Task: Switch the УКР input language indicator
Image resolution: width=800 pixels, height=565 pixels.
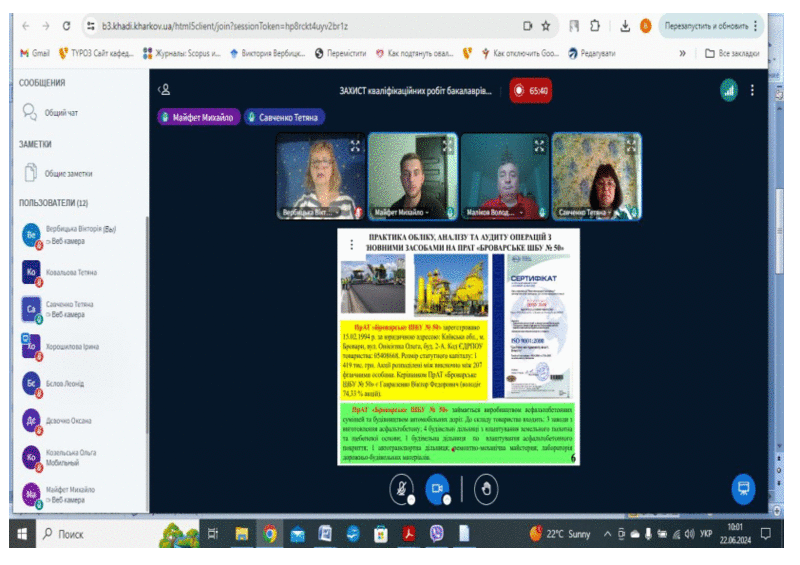Action: pyautogui.click(x=706, y=534)
